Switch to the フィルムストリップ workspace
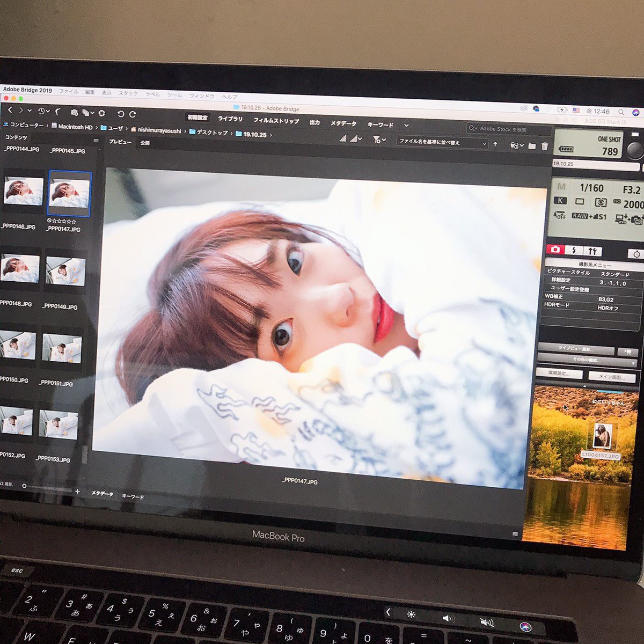The width and height of the screenshot is (644, 644). [x=276, y=121]
